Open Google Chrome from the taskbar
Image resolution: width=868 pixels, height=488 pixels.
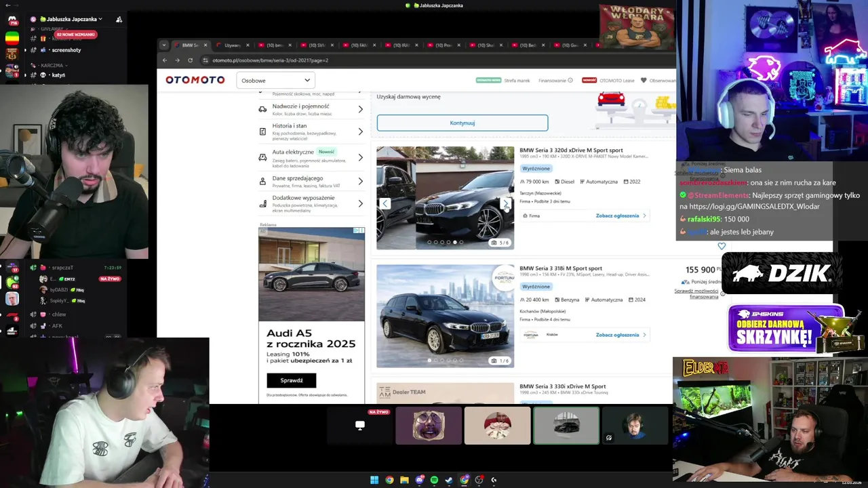click(x=389, y=480)
